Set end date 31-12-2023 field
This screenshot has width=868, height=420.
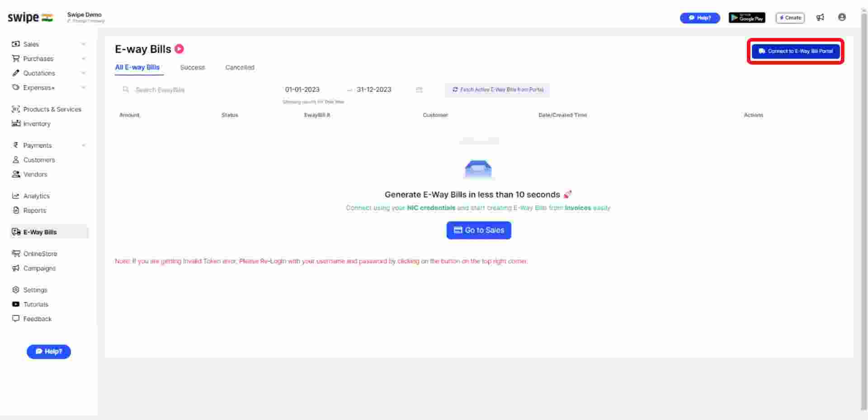point(374,89)
